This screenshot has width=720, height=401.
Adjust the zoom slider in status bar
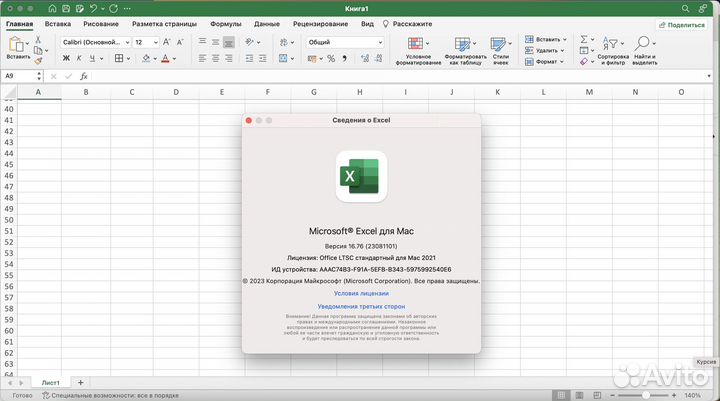pos(644,395)
